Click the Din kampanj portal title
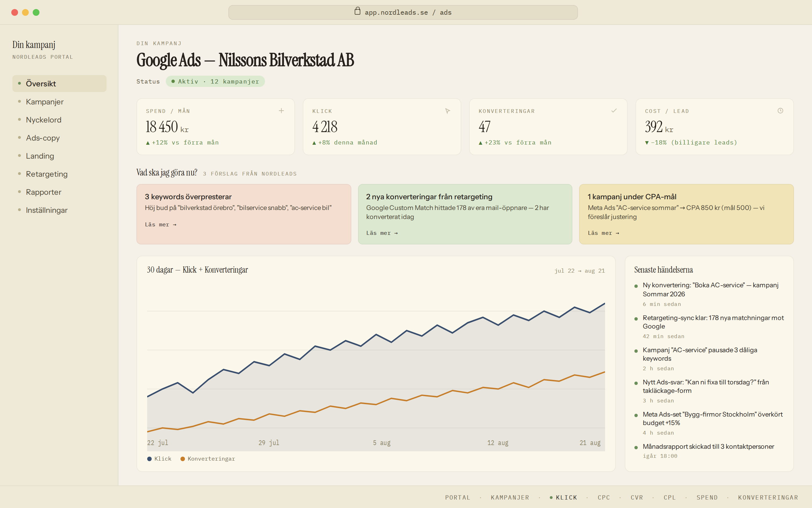812x508 pixels. [x=34, y=45]
